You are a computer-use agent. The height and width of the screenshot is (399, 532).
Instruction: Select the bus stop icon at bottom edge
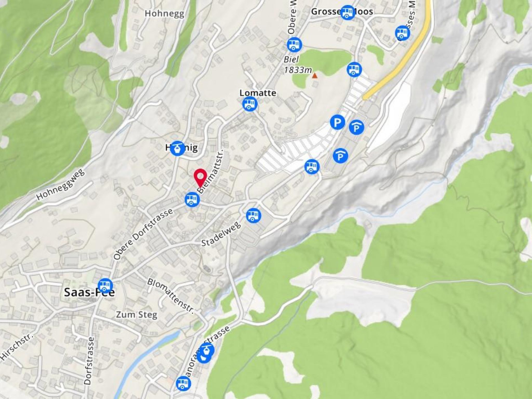[183, 384]
